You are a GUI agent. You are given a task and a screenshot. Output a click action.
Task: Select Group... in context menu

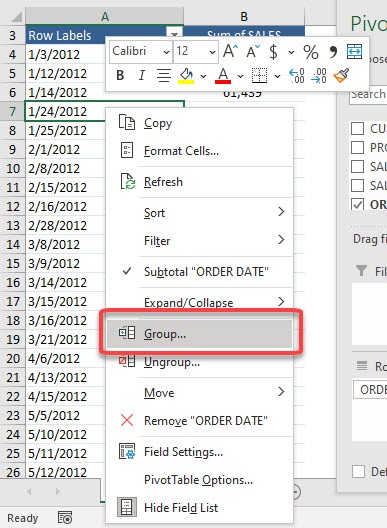point(199,334)
